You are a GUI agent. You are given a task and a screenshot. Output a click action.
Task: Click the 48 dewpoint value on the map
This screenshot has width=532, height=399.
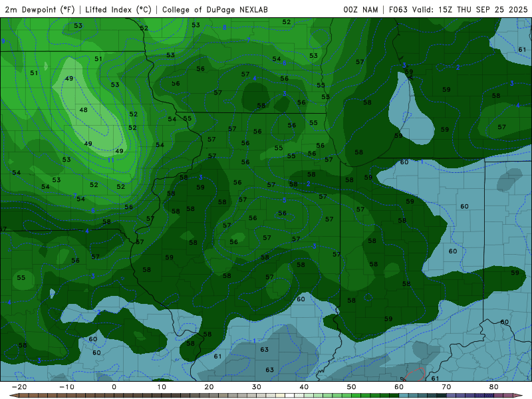(x=84, y=110)
